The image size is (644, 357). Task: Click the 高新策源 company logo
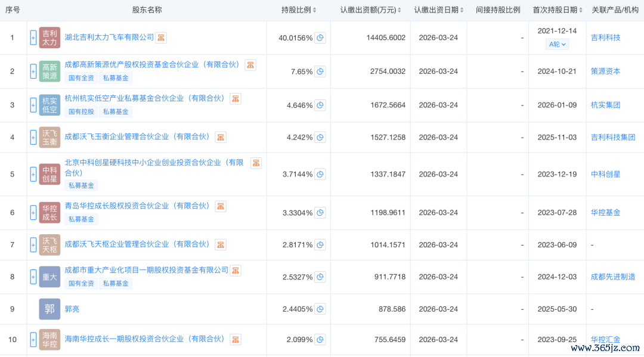click(49, 72)
